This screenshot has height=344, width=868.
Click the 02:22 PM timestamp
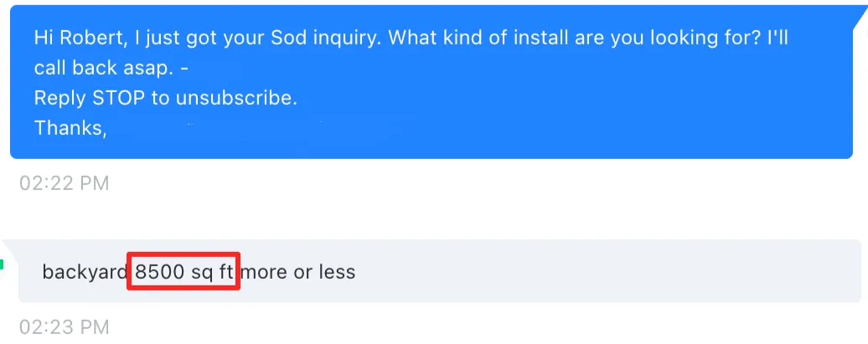(65, 183)
